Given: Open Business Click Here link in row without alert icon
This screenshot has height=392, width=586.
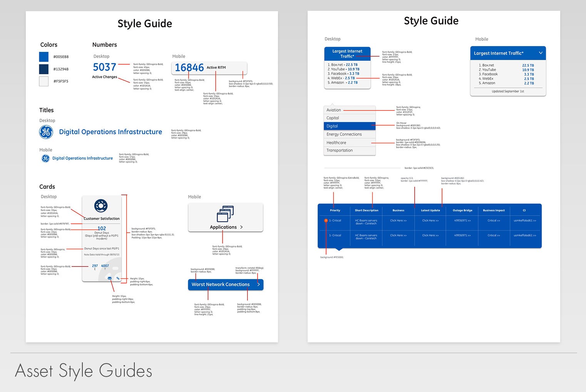Looking at the screenshot, I should coord(398,235).
